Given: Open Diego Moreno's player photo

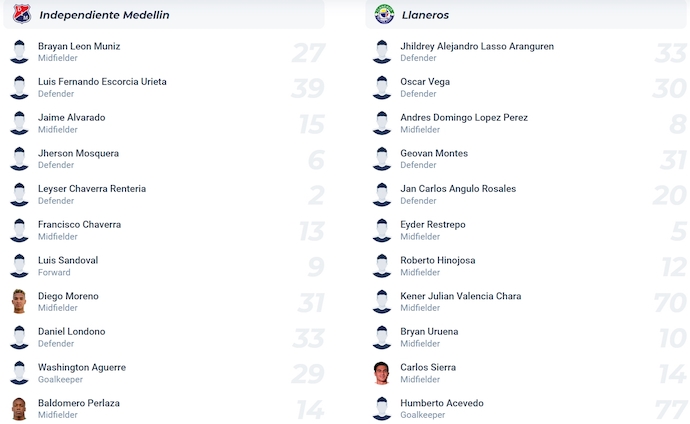Looking at the screenshot, I should [19, 302].
